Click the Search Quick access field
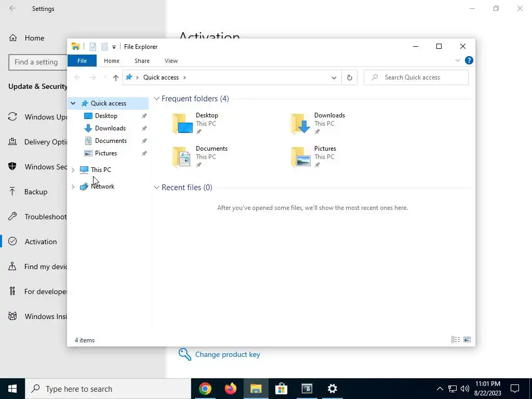 click(x=416, y=77)
